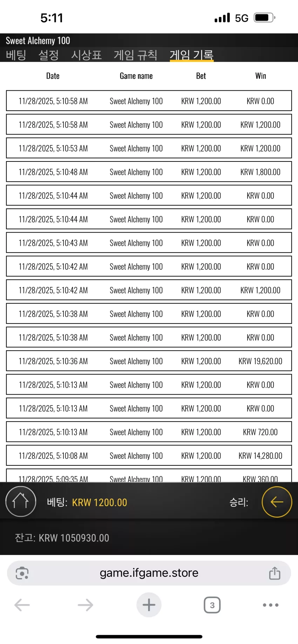Switch to the 설정 tab

click(x=48, y=55)
